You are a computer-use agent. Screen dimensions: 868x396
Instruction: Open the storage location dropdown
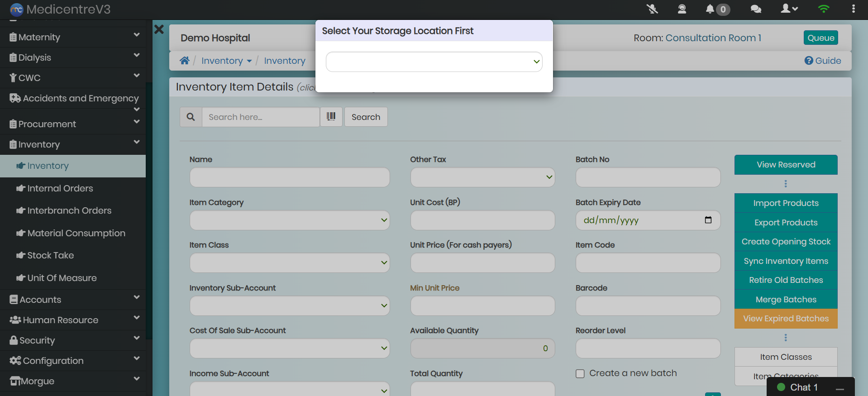434,62
